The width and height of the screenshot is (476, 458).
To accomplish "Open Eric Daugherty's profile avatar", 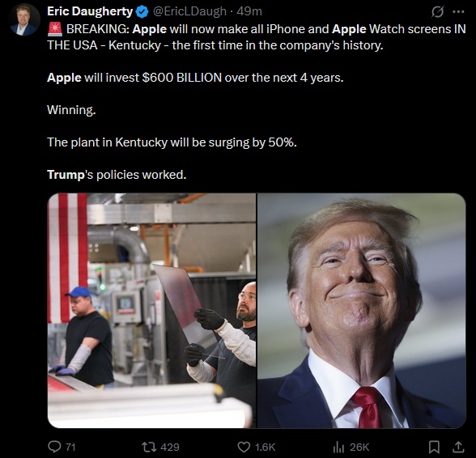I will [24, 19].
